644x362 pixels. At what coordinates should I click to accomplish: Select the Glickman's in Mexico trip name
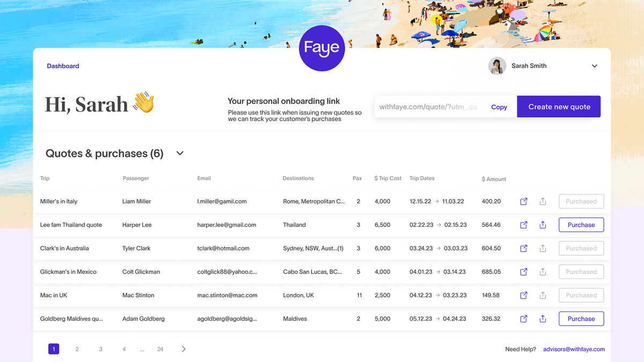(68, 272)
